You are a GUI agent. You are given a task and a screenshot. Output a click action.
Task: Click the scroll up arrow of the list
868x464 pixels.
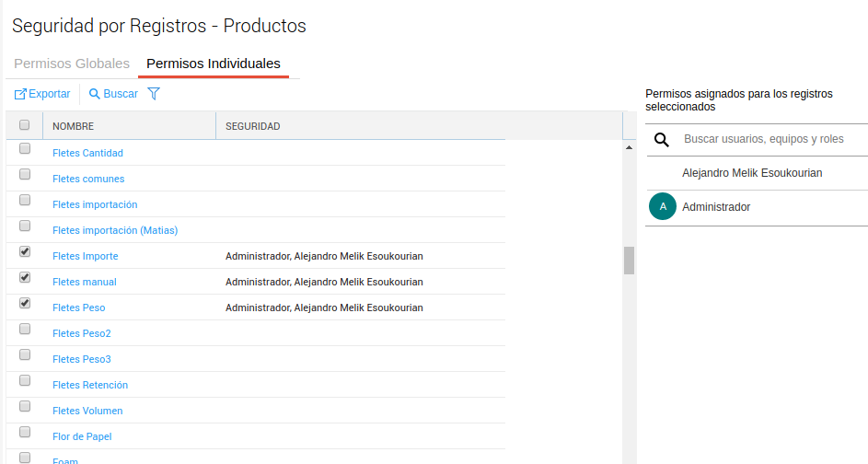630,147
